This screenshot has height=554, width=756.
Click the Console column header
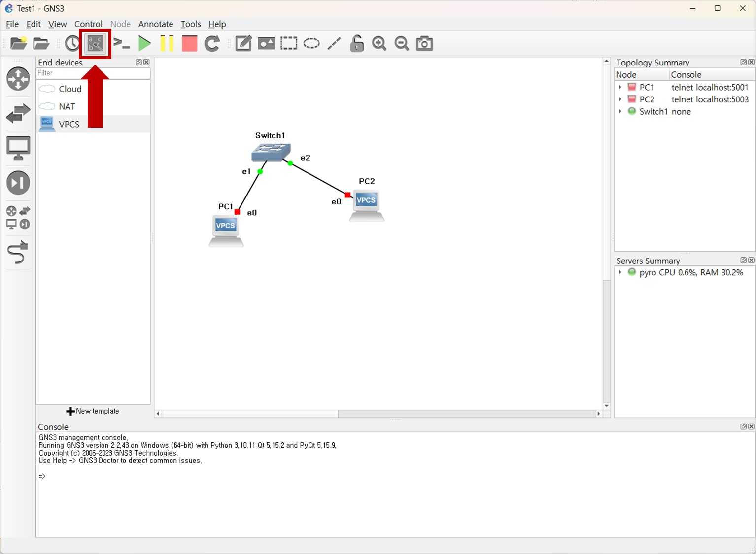pyautogui.click(x=712, y=75)
